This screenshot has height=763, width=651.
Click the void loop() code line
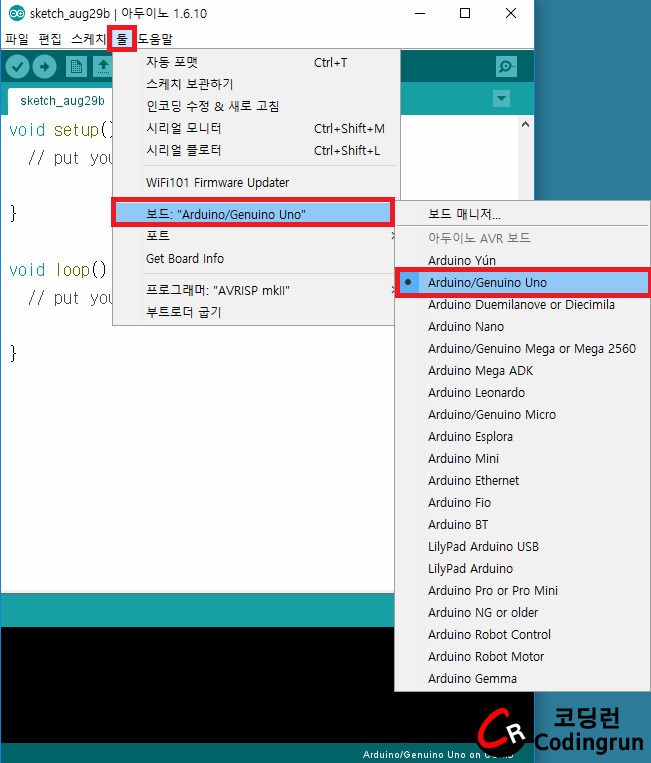(58, 270)
